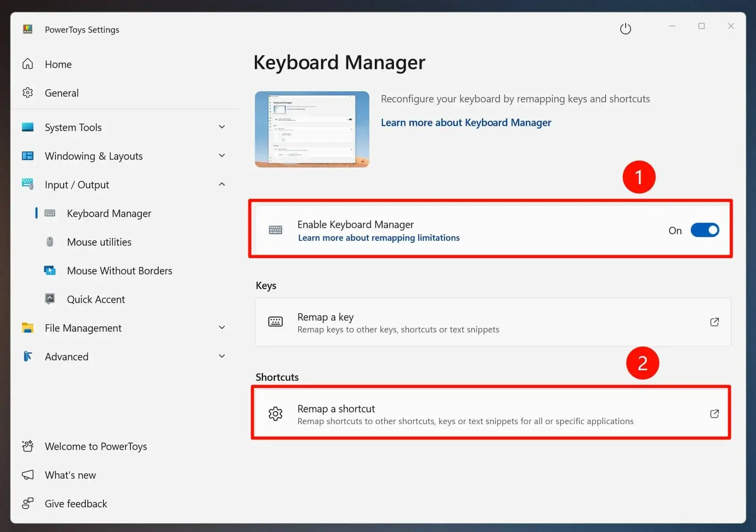The image size is (756, 532).
Task: Select Welcome to PowerToys
Action: 95,446
